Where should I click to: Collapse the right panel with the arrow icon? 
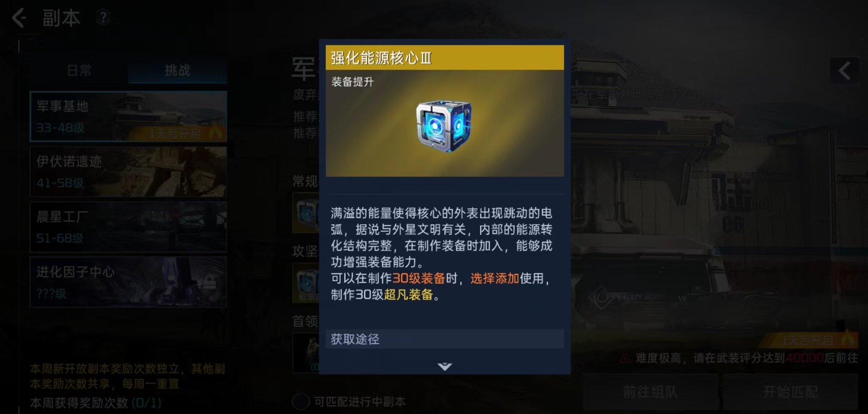pyautogui.click(x=845, y=71)
